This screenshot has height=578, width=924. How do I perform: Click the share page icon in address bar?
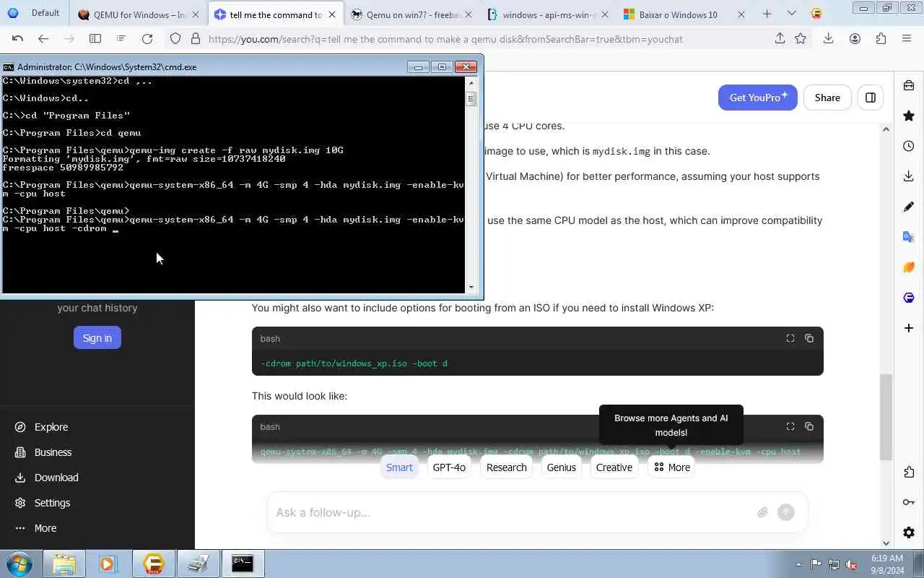[x=780, y=39]
